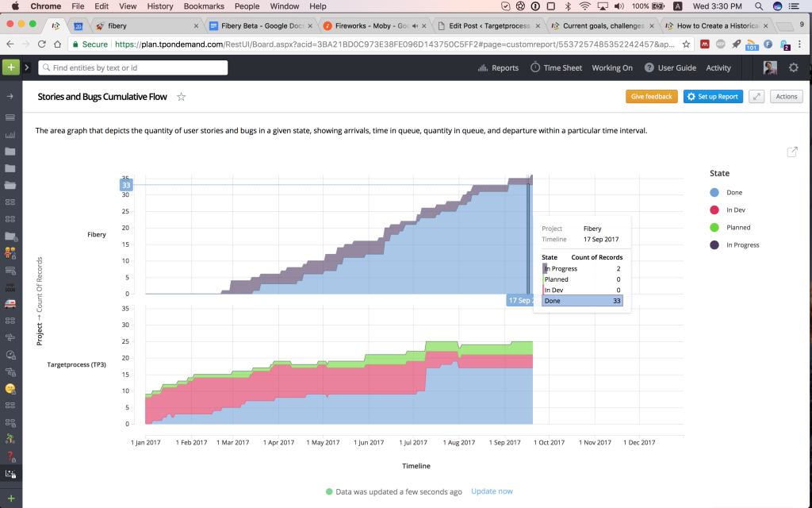Open the Actions dropdown
The width and height of the screenshot is (812, 508).
pyautogui.click(x=786, y=96)
